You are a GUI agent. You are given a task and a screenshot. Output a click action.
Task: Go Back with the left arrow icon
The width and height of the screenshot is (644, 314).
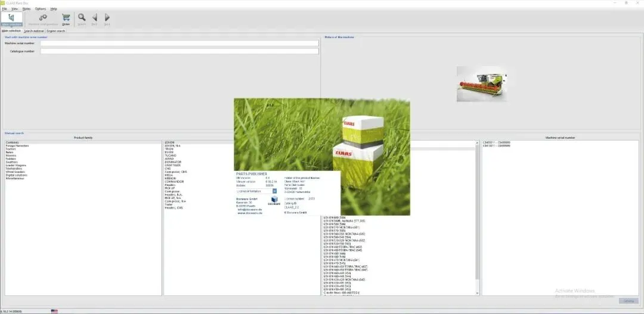[x=94, y=19]
